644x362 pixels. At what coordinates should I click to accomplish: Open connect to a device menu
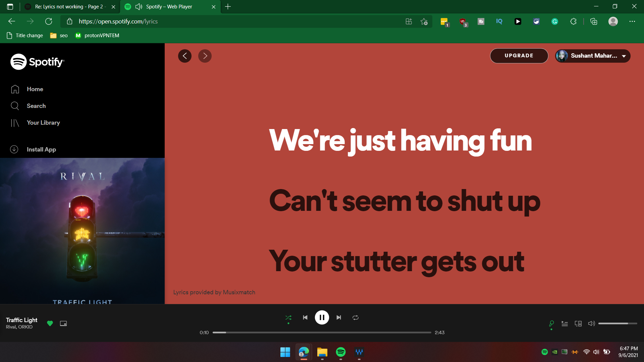[x=578, y=324]
